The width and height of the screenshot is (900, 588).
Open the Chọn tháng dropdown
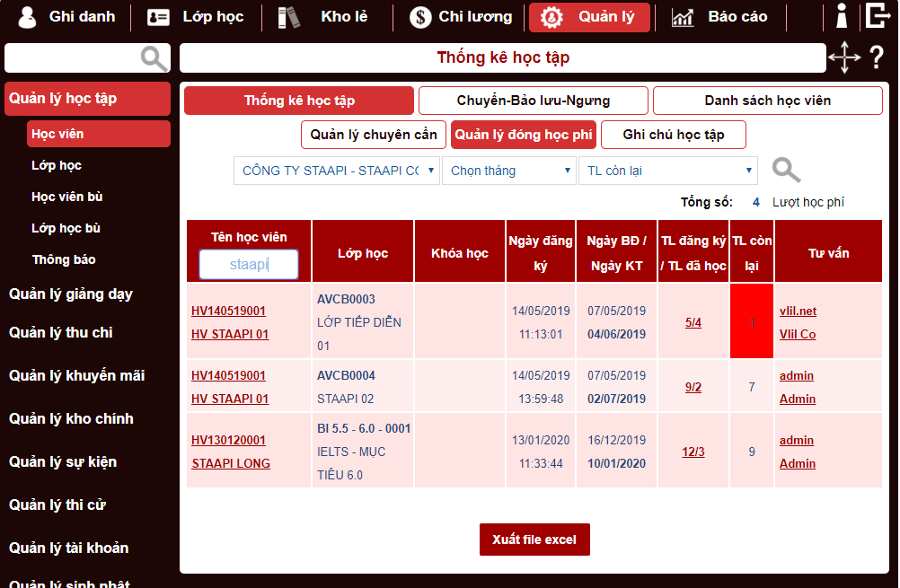pyautogui.click(x=508, y=170)
